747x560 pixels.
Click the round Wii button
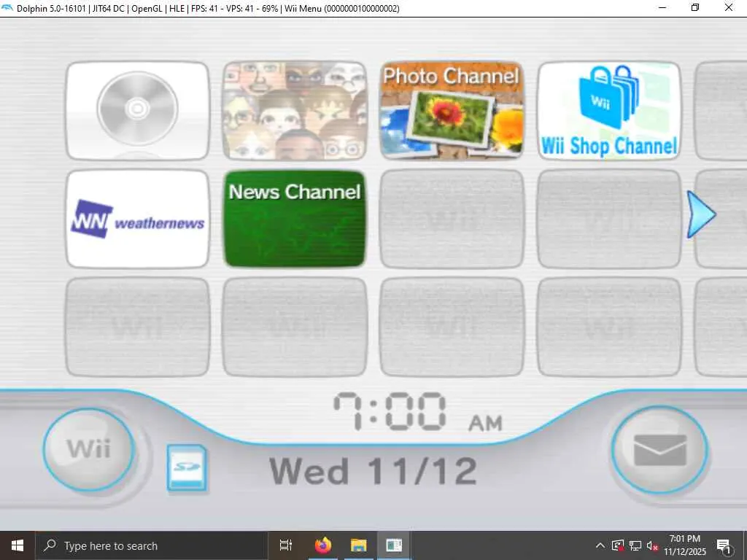[89, 449]
